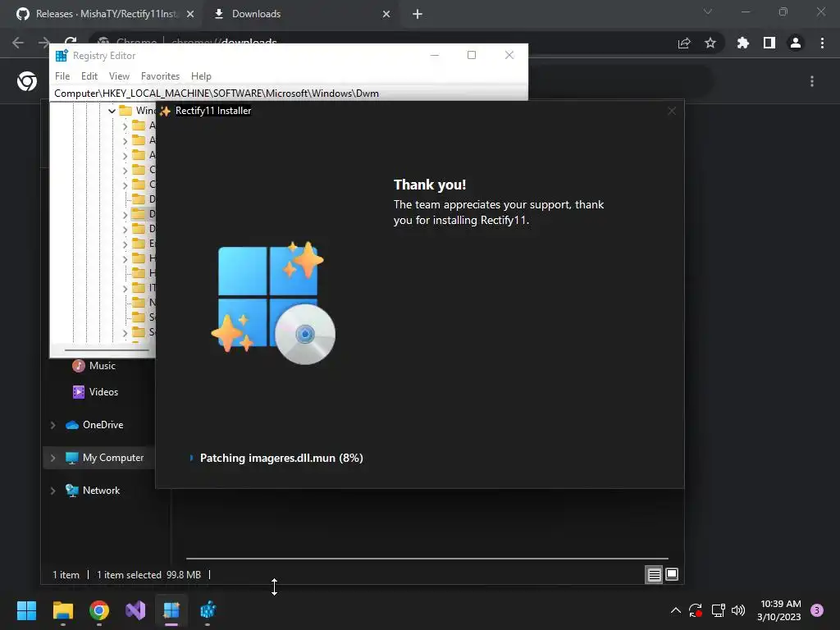This screenshot has width=840, height=630.
Task: Open the Favorites menu in Registry Editor
Action: click(160, 76)
